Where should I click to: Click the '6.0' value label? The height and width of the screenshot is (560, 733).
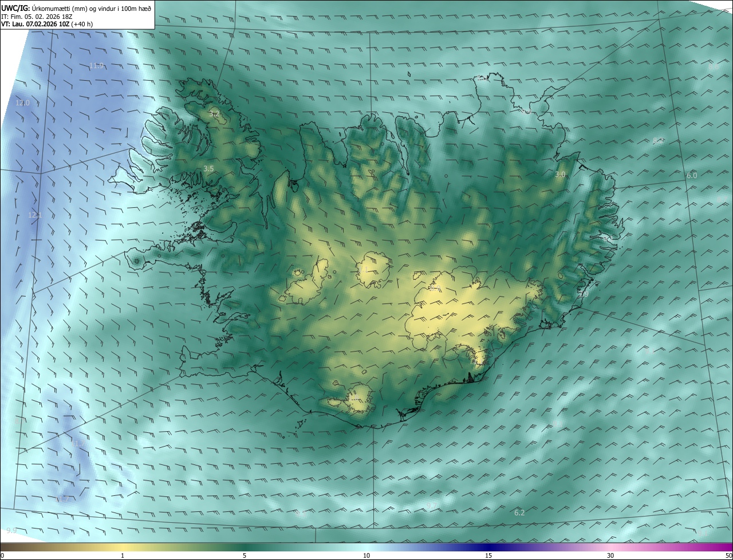692,176
